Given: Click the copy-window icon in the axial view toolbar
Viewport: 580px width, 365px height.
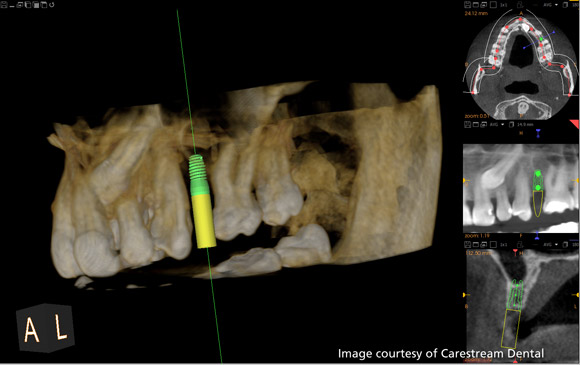Looking at the screenshot, I should point(483,5).
